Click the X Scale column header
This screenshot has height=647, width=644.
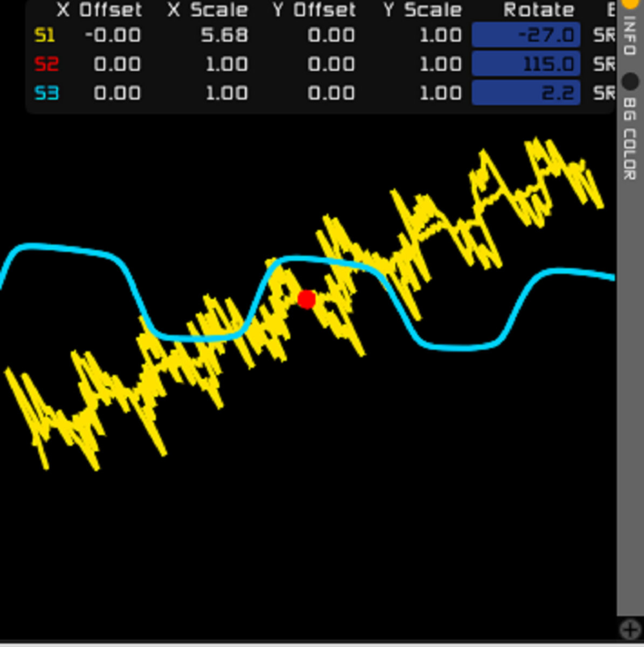[207, 10]
